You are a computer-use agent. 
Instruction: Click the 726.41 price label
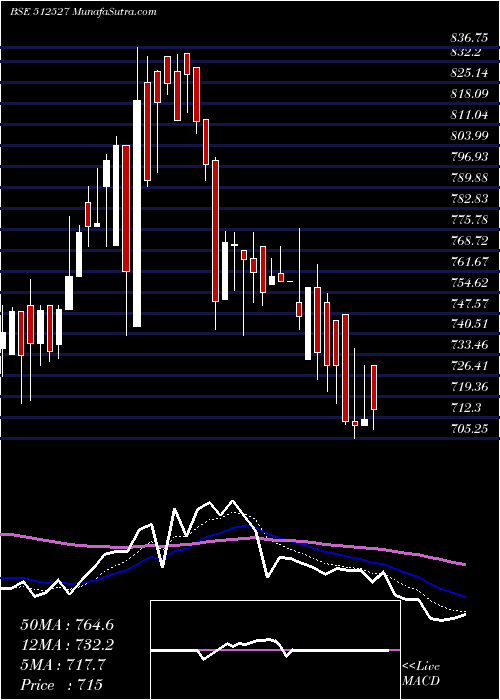click(471, 366)
